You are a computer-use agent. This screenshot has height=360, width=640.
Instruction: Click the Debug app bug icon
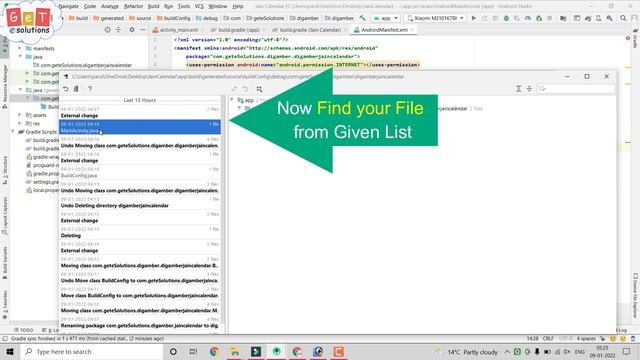tap(506, 18)
